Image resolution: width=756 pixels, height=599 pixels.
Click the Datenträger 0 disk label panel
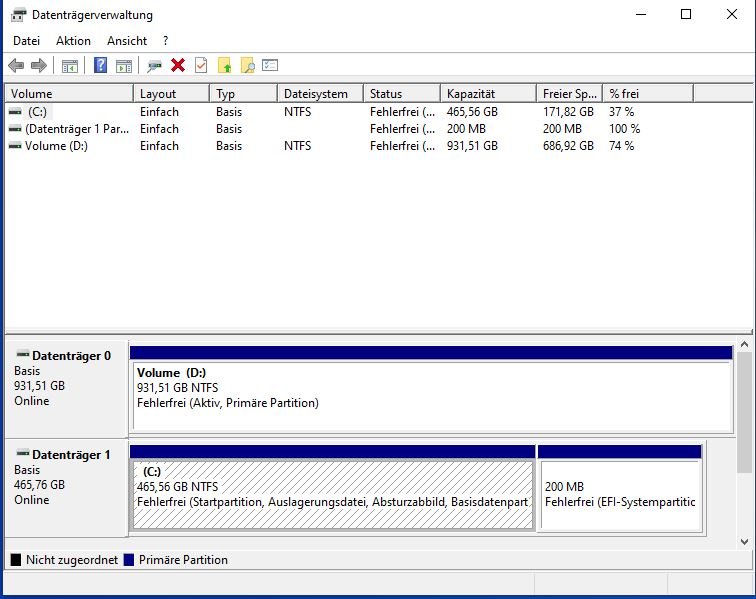click(66, 388)
